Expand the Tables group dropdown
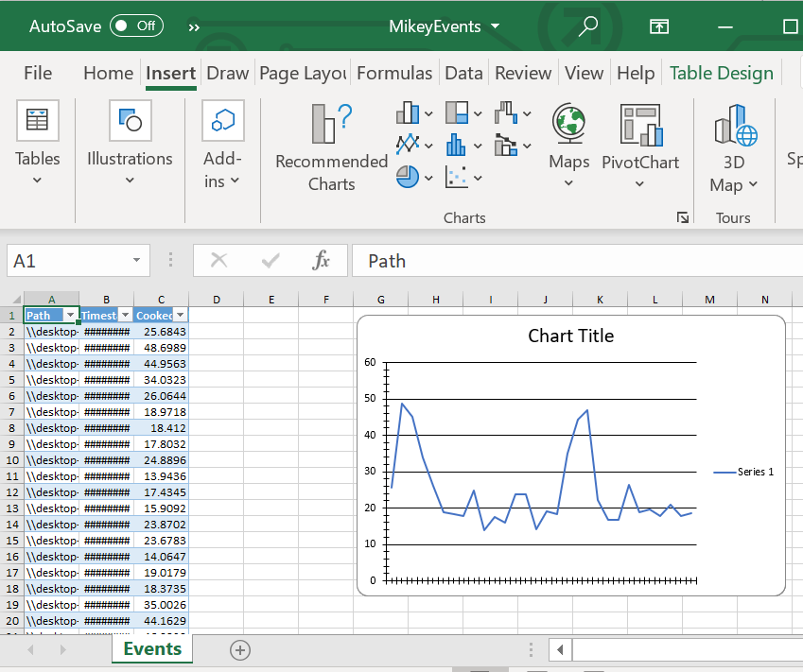803x672 pixels. [x=37, y=180]
